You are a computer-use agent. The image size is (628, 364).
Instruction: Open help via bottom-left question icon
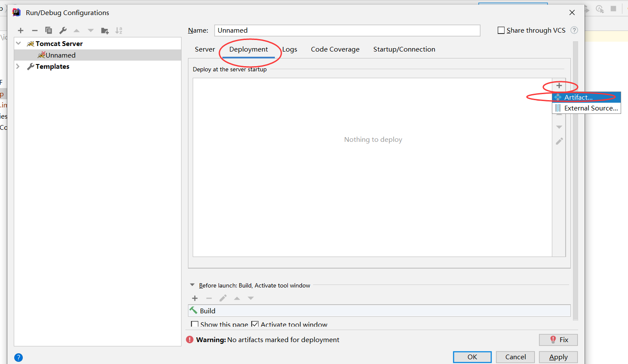point(18,358)
